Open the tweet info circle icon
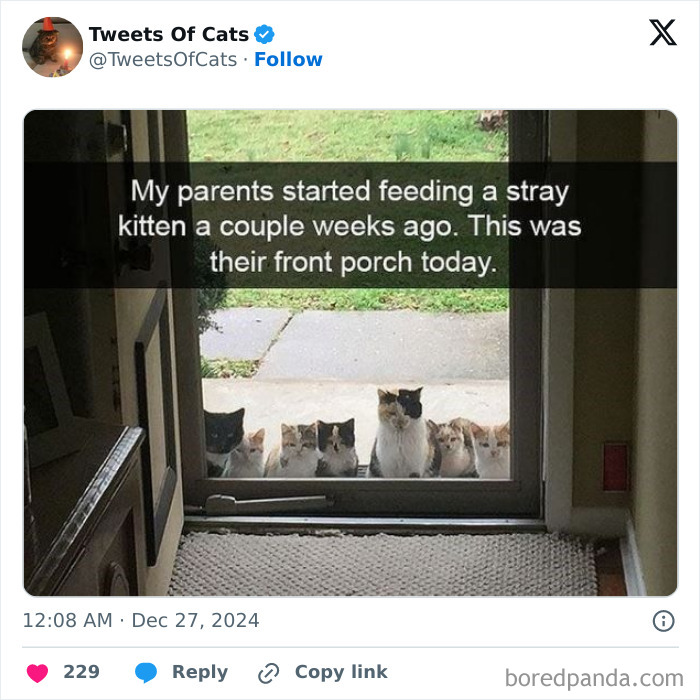The height and width of the screenshot is (700, 700). 663,621
